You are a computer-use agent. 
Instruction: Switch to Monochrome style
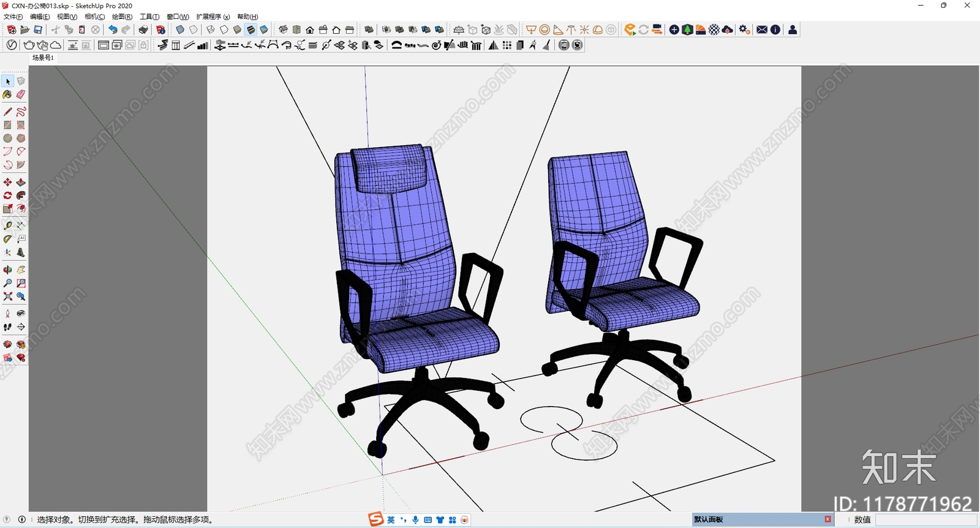(x=264, y=29)
